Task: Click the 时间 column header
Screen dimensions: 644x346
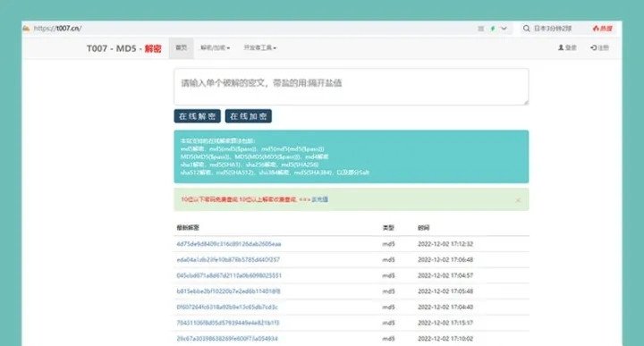Action: (423, 227)
